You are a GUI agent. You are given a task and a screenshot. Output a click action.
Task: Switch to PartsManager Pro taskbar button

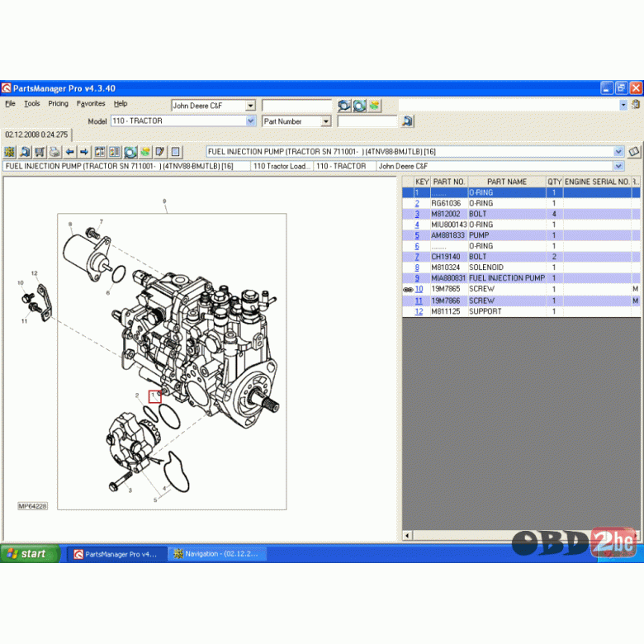click(x=117, y=554)
